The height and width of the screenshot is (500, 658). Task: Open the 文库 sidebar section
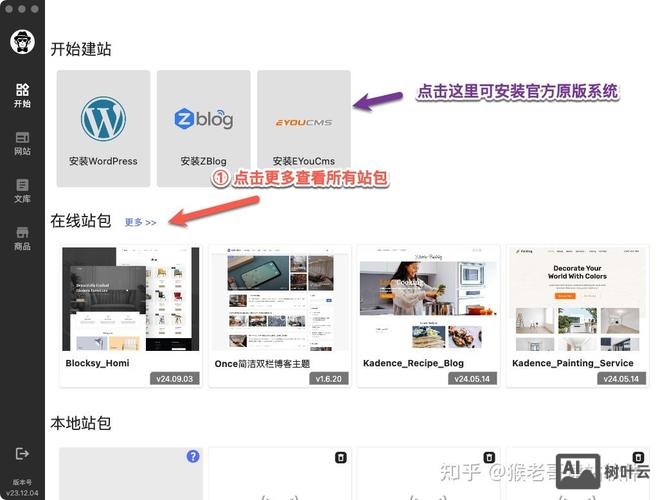click(x=22, y=191)
